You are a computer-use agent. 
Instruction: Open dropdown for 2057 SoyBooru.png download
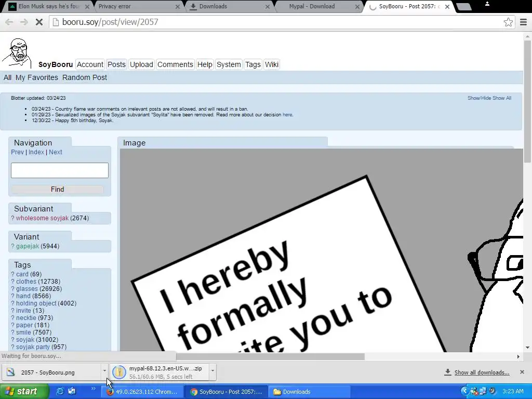click(x=104, y=371)
